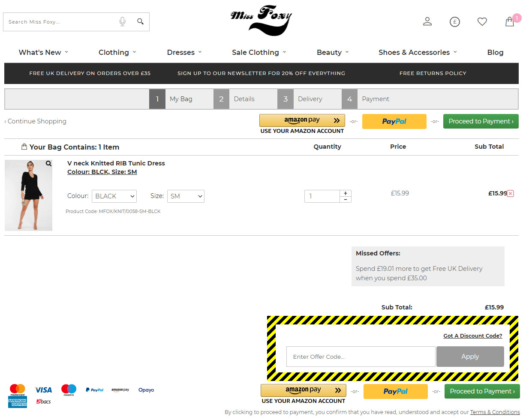The height and width of the screenshot is (420, 523).
Task: Click the Opayo payment logo
Action: (x=146, y=390)
